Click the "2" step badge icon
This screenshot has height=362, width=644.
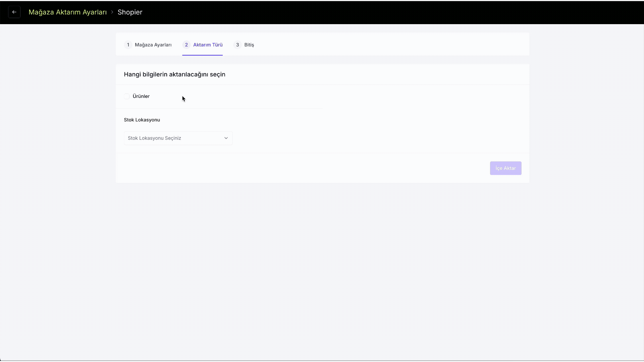186,45
